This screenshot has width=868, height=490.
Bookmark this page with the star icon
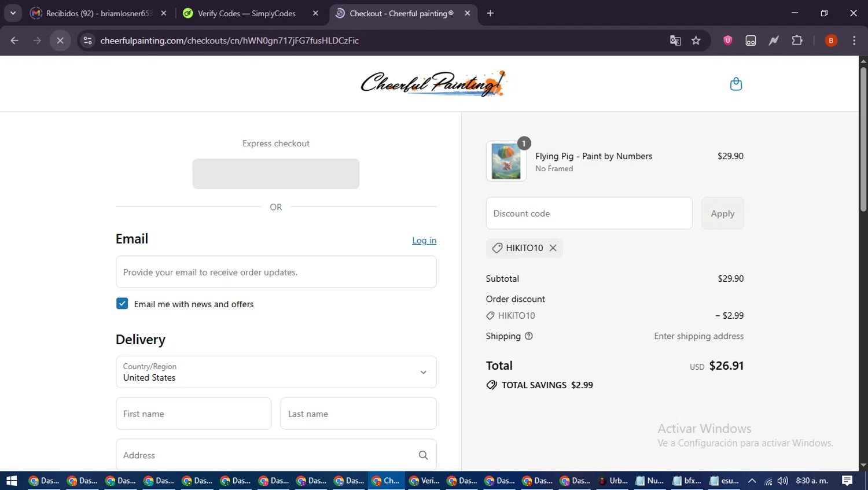point(696,40)
